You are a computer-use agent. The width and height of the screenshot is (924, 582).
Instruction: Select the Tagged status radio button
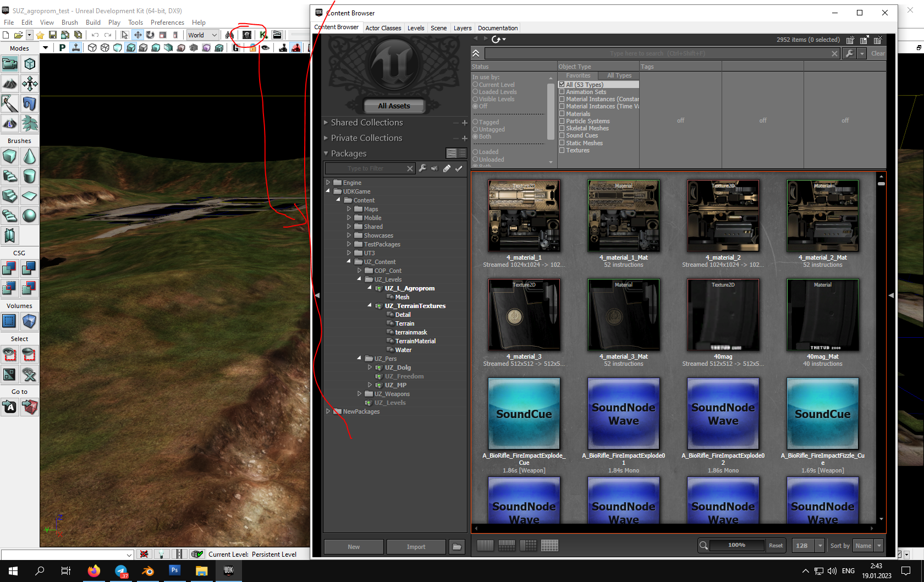(475, 122)
